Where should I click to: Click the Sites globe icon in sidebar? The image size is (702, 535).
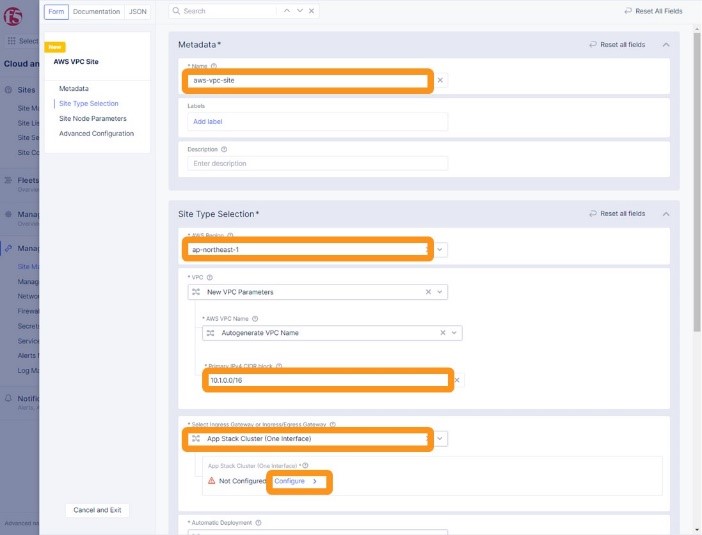click(x=8, y=90)
